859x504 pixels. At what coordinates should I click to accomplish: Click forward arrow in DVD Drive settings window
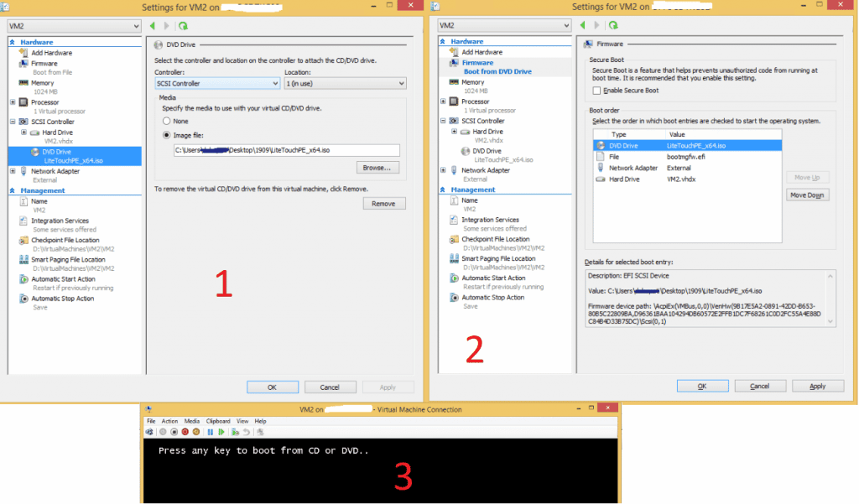(167, 26)
